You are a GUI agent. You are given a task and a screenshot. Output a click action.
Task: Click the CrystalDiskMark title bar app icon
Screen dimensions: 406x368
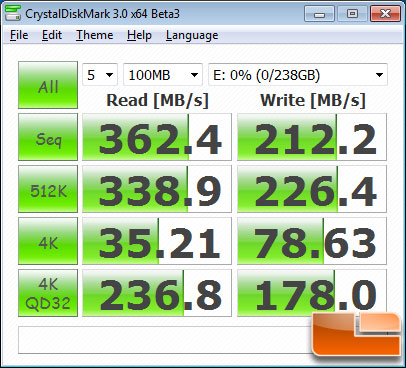[13, 13]
